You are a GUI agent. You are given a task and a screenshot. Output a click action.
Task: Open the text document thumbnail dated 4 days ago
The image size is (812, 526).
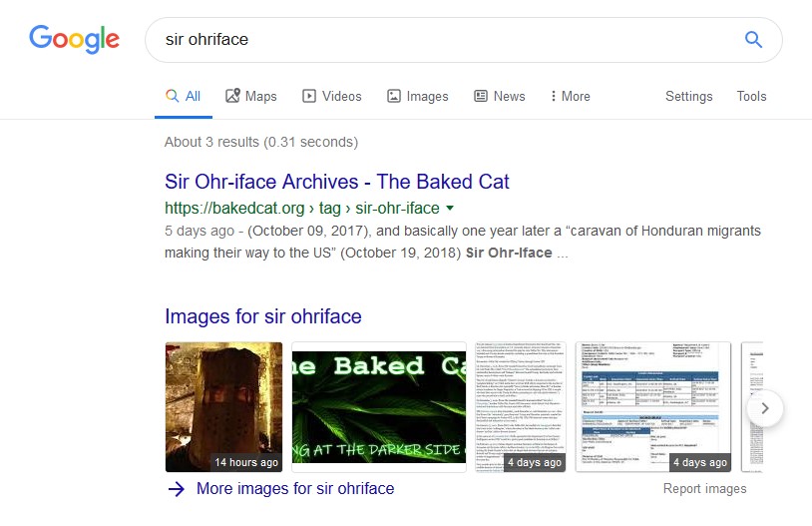[x=521, y=407]
